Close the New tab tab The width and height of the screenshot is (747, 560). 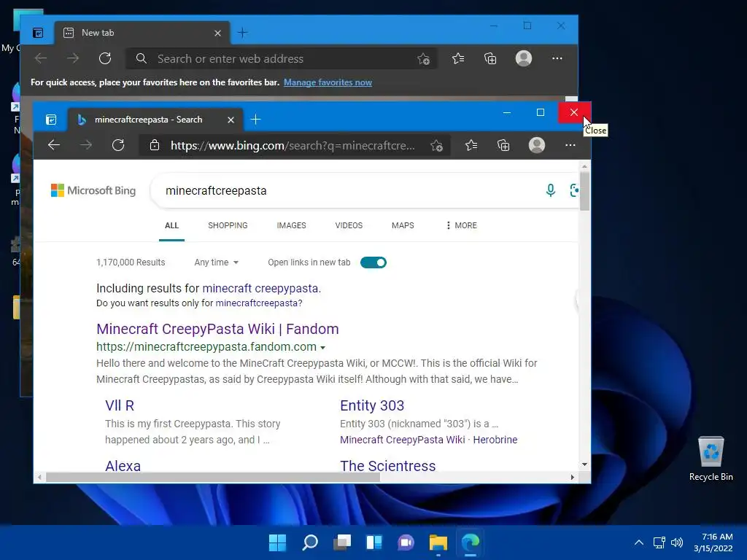217,34
